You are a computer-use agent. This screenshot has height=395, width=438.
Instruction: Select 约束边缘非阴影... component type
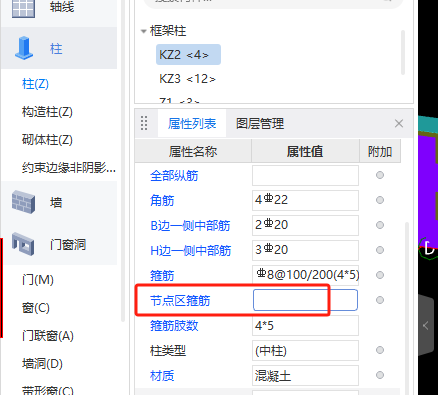click(x=69, y=168)
